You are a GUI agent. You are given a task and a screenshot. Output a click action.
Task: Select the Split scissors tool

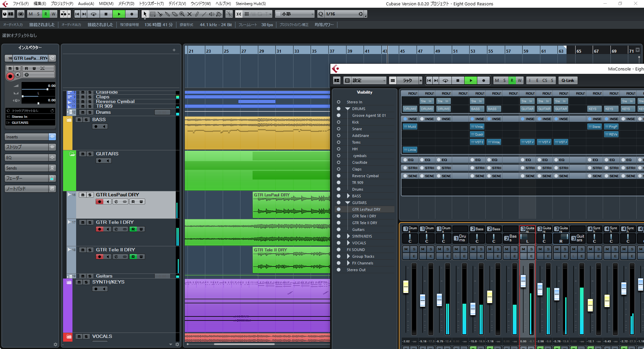tap(160, 14)
